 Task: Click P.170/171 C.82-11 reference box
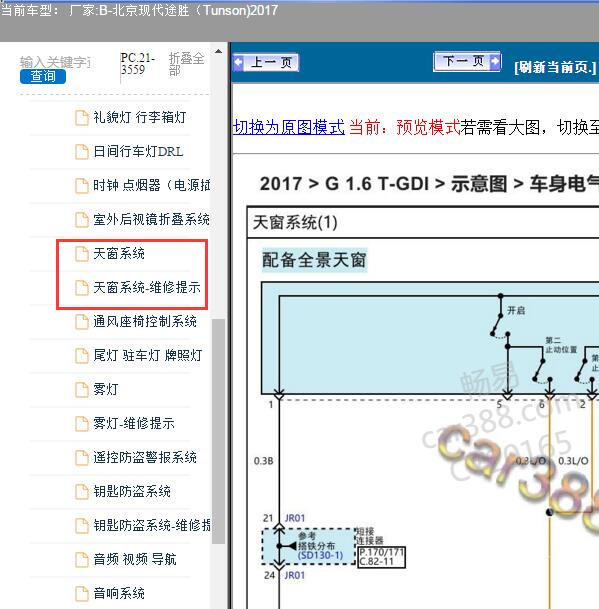click(x=381, y=557)
